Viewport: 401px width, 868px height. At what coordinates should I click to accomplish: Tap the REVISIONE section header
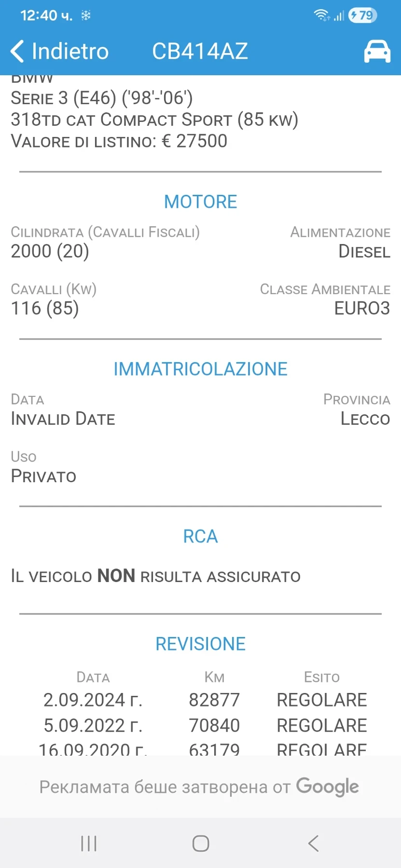[200, 644]
